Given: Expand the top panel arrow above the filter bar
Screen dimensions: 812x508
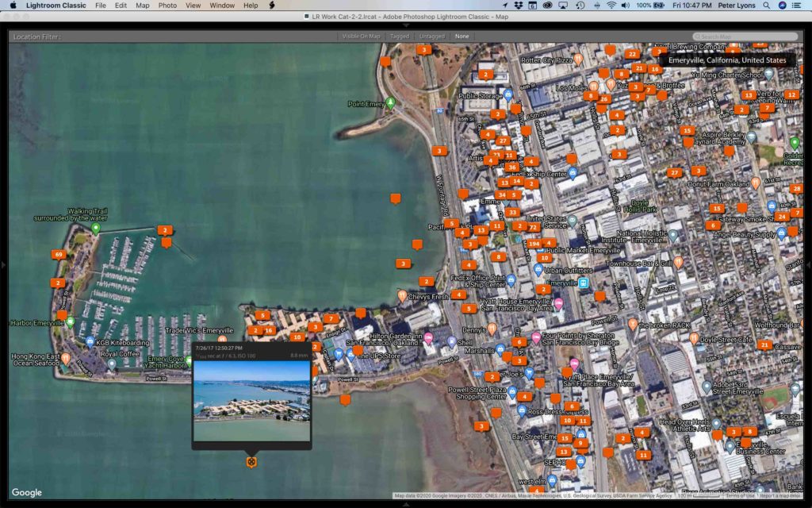Looking at the screenshot, I should tap(406, 25).
